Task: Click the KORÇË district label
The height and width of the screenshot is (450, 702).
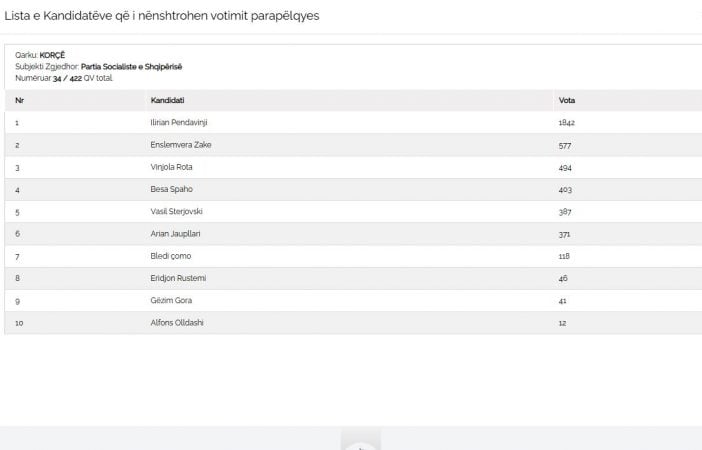Action: [52, 55]
